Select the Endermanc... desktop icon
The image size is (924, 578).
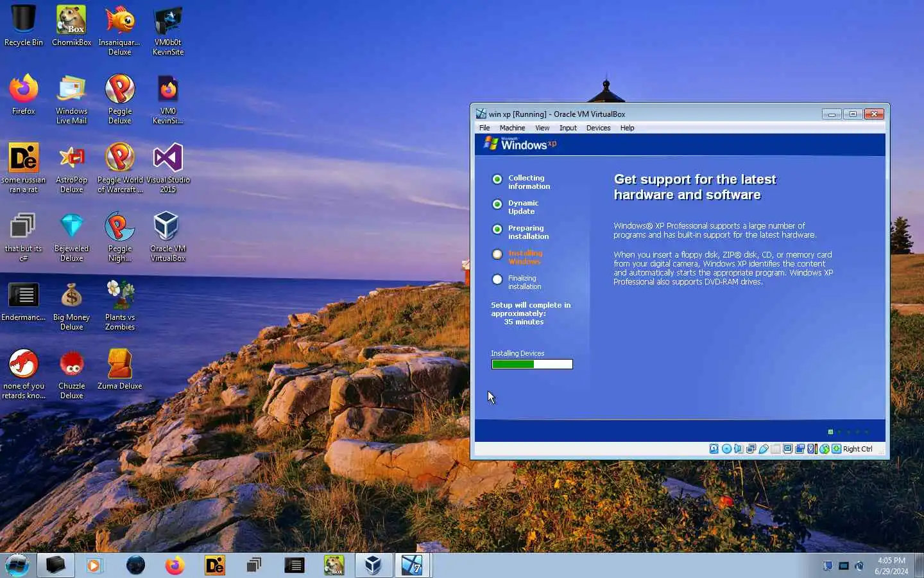[24, 301]
